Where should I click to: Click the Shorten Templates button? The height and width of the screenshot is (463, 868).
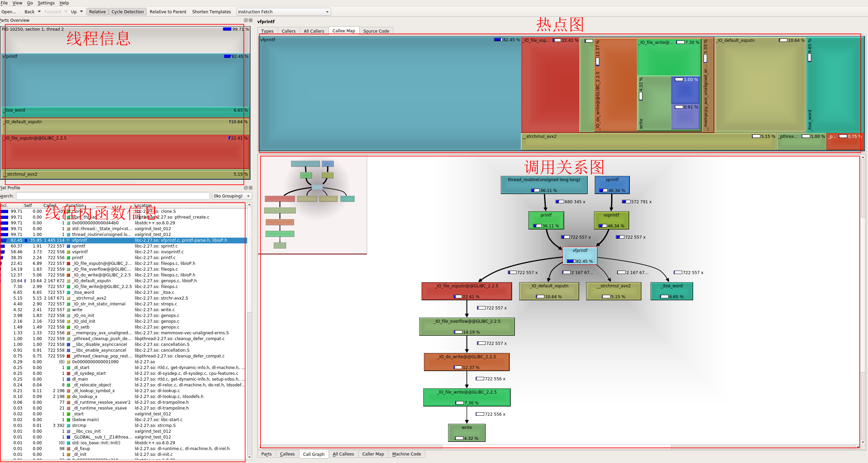tap(211, 12)
